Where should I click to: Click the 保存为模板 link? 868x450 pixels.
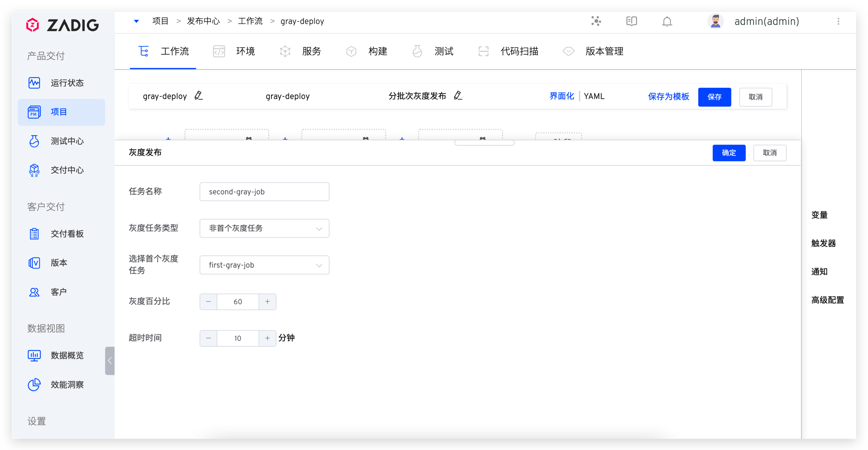[x=668, y=97]
